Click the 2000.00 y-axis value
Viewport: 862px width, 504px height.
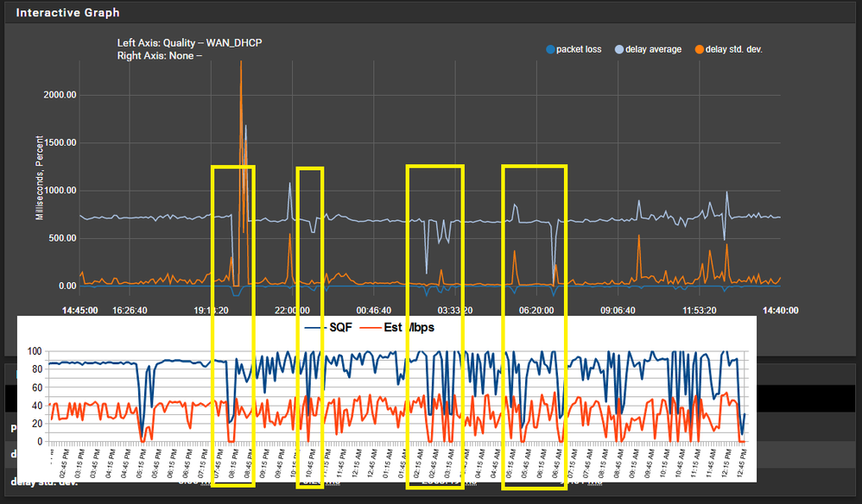[61, 94]
